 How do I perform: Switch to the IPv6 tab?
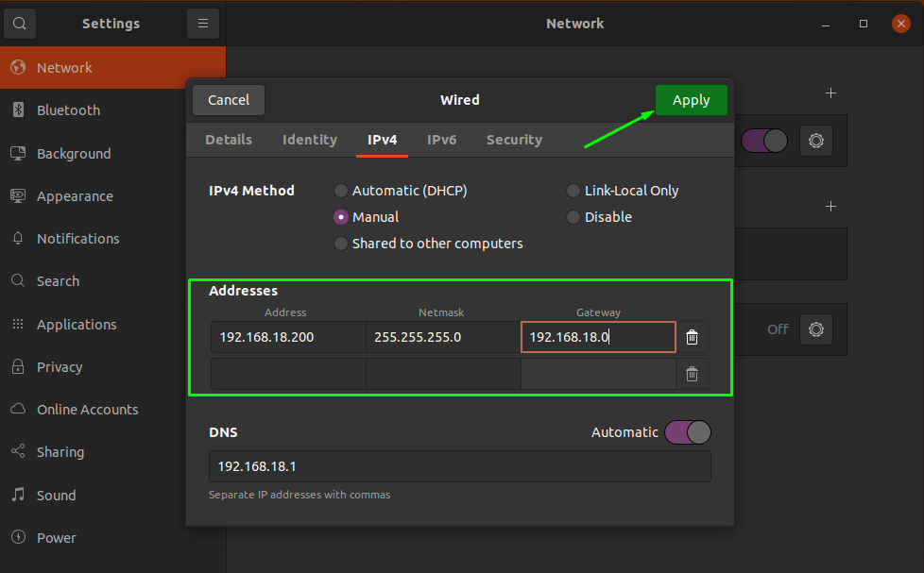442,140
